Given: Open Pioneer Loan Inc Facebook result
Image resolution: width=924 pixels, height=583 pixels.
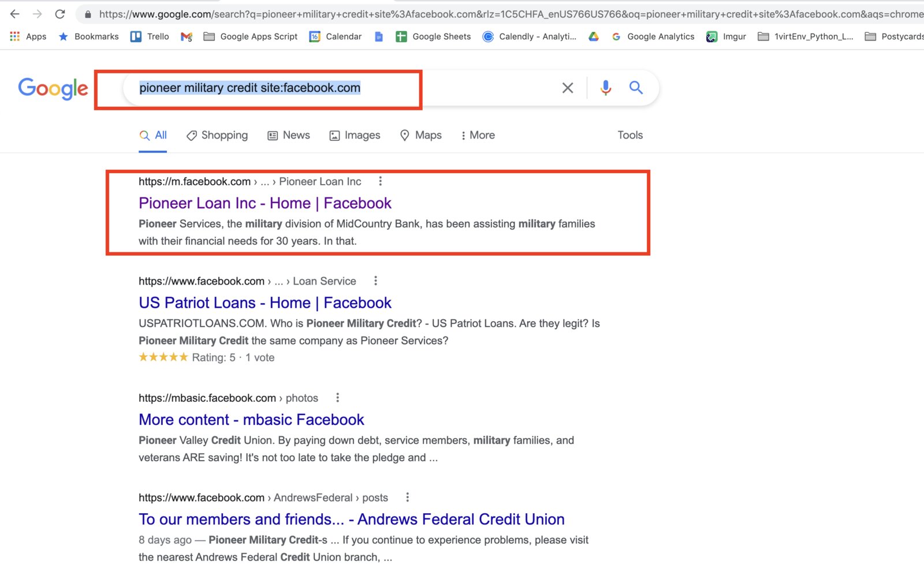Looking at the screenshot, I should [265, 203].
